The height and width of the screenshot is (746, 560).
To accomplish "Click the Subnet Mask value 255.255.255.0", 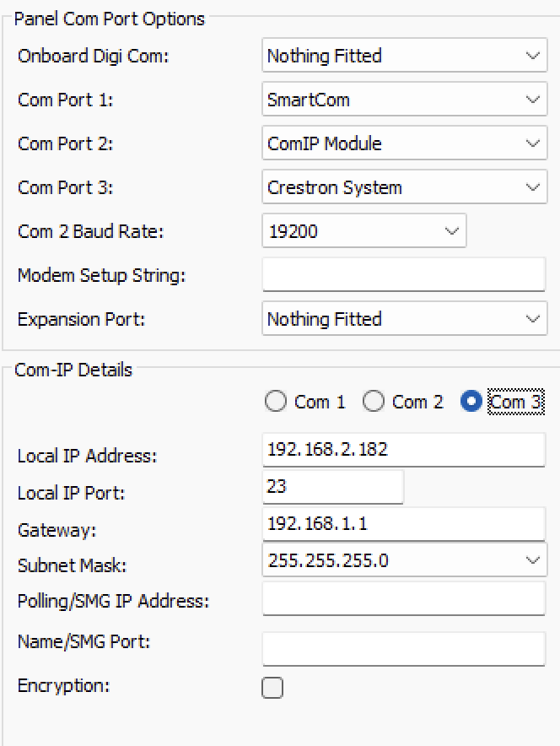I will point(328,559).
